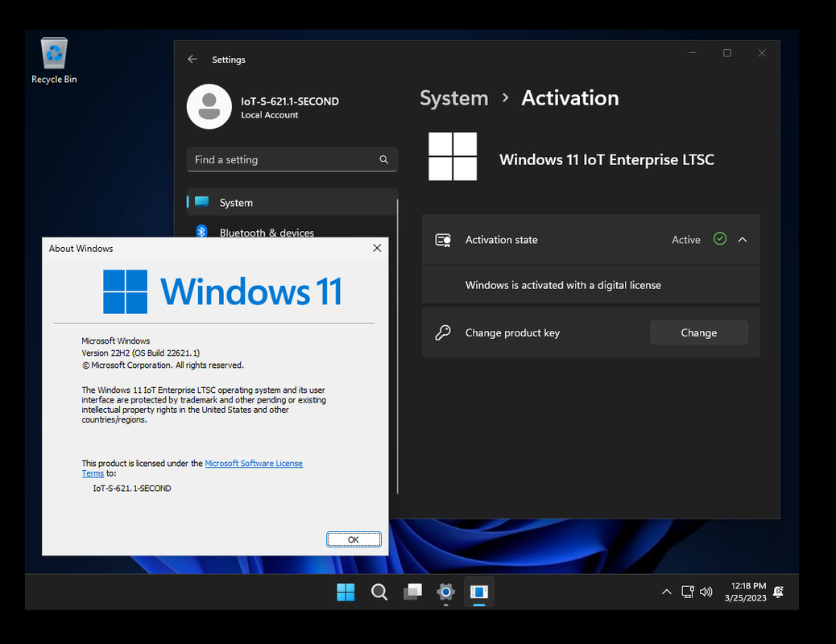This screenshot has width=836, height=644.
Task: Close the About Windows dialog
Action: click(377, 248)
